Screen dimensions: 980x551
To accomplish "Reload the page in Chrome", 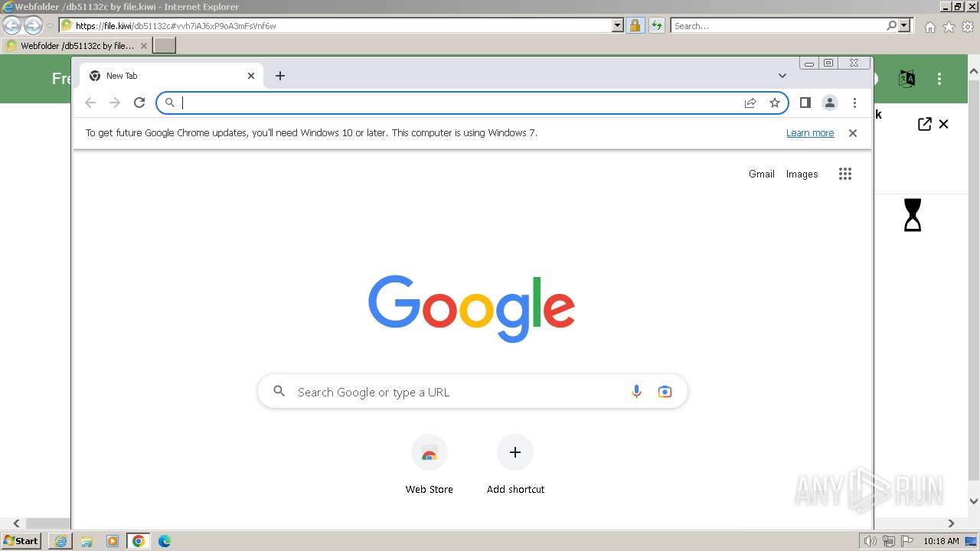I will click(x=139, y=103).
